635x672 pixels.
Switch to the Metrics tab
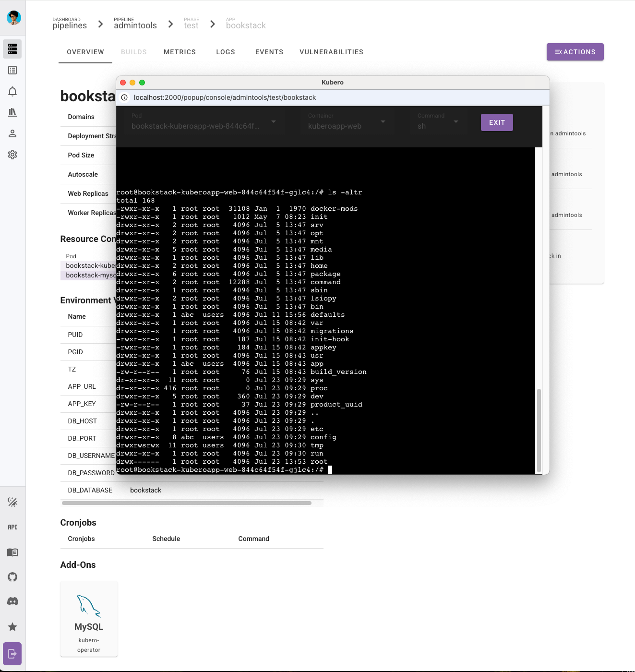coord(180,52)
